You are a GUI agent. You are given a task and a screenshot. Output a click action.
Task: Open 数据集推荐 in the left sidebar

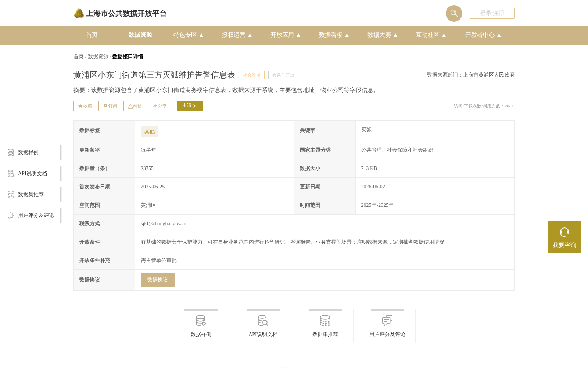pyautogui.click(x=31, y=194)
